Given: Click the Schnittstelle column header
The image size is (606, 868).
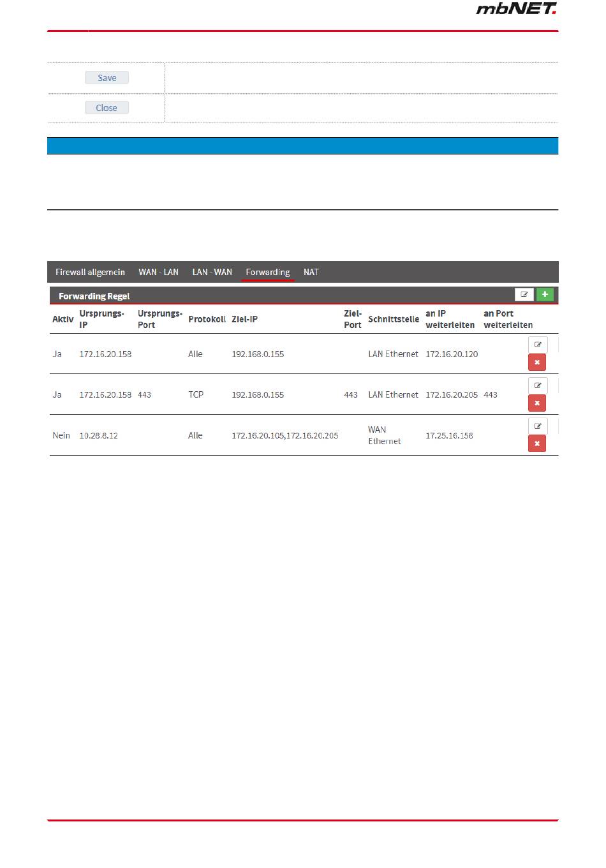Looking at the screenshot, I should 394,319.
